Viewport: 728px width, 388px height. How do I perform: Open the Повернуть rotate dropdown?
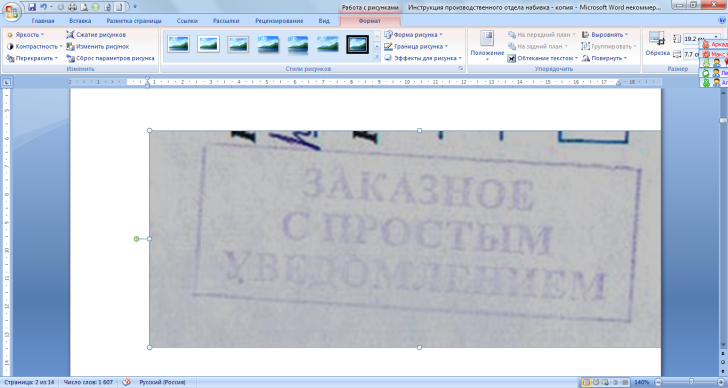(x=604, y=58)
